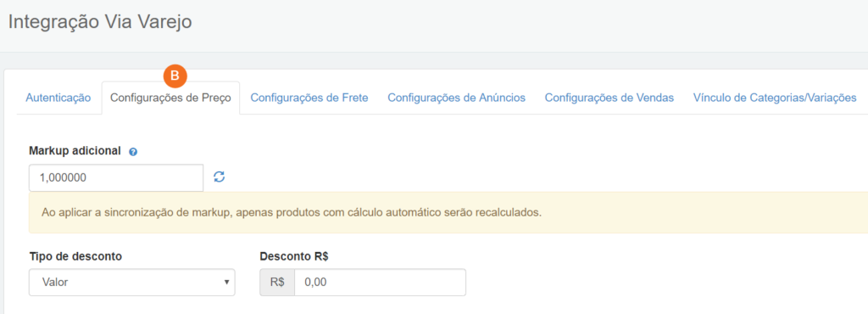Image resolution: width=868 pixels, height=314 pixels.
Task: Click the R$ currency prefix addon
Action: (x=277, y=283)
